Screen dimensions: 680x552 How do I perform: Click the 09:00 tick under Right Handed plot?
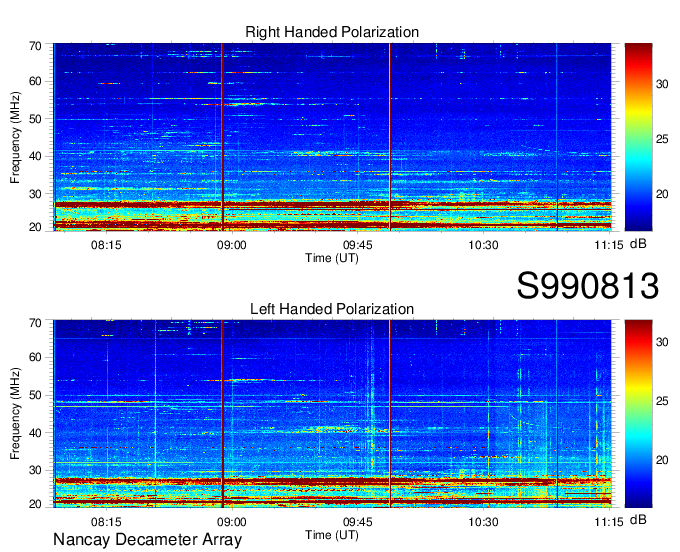point(232,245)
